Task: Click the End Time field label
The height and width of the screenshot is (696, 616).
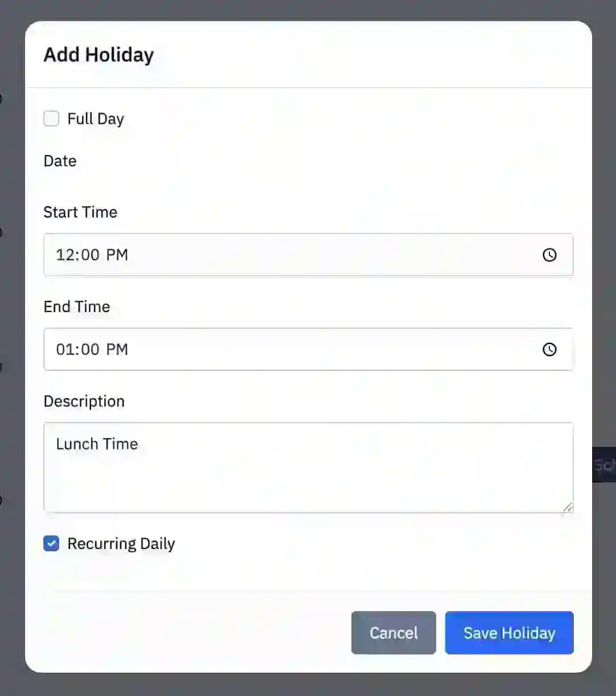Action: 77,306
